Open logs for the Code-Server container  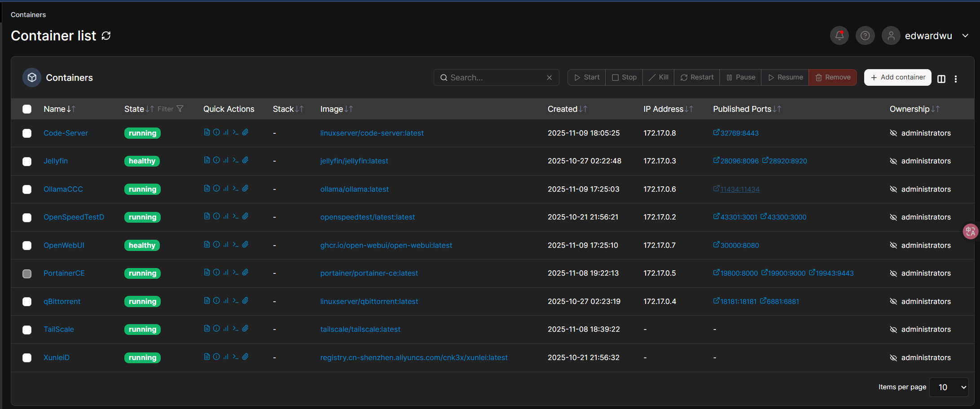(207, 132)
